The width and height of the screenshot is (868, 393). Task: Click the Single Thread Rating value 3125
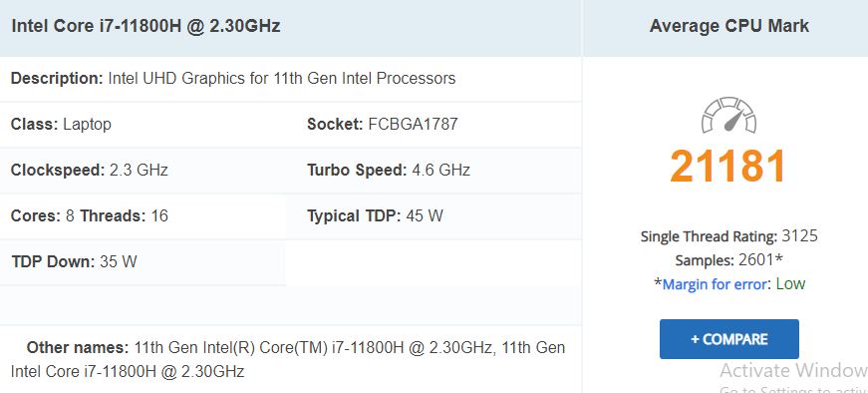pos(799,236)
